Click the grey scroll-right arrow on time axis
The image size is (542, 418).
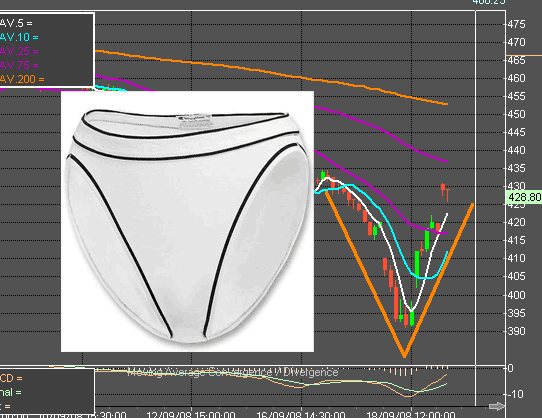pos(497,406)
